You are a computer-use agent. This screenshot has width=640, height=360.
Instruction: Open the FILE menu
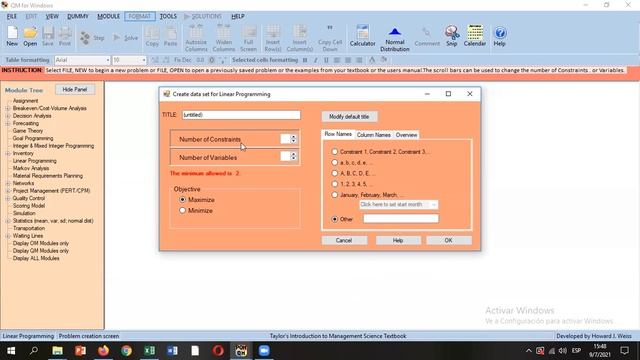click(x=12, y=16)
